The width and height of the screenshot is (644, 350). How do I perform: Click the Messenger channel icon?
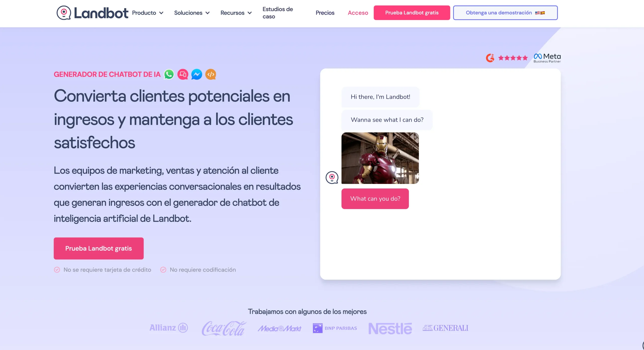197,74
